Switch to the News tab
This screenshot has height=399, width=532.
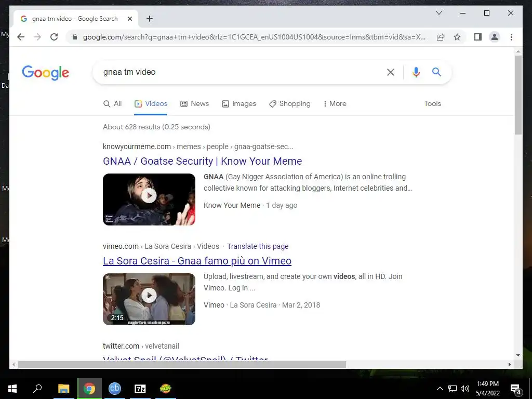[x=194, y=104]
